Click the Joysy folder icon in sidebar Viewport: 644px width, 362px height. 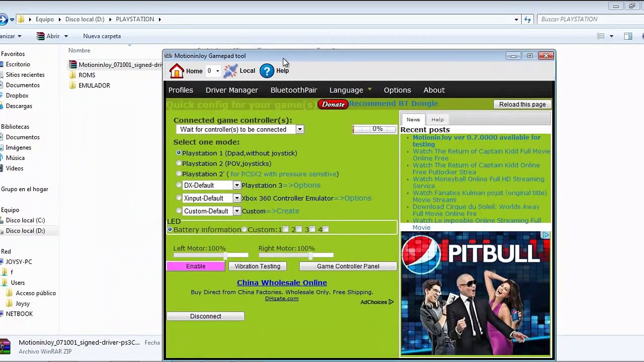pyautogui.click(x=10, y=304)
